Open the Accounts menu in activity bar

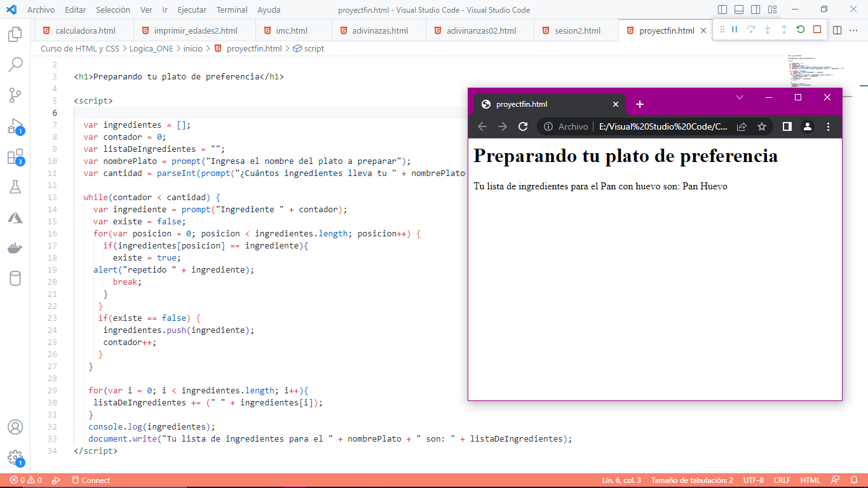[x=15, y=427]
